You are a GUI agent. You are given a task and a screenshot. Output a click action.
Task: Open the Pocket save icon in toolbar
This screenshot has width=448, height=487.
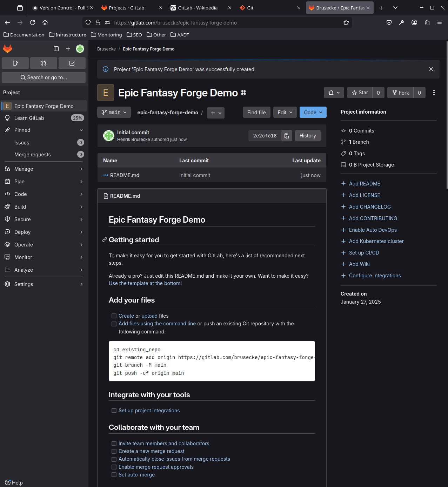389,22
